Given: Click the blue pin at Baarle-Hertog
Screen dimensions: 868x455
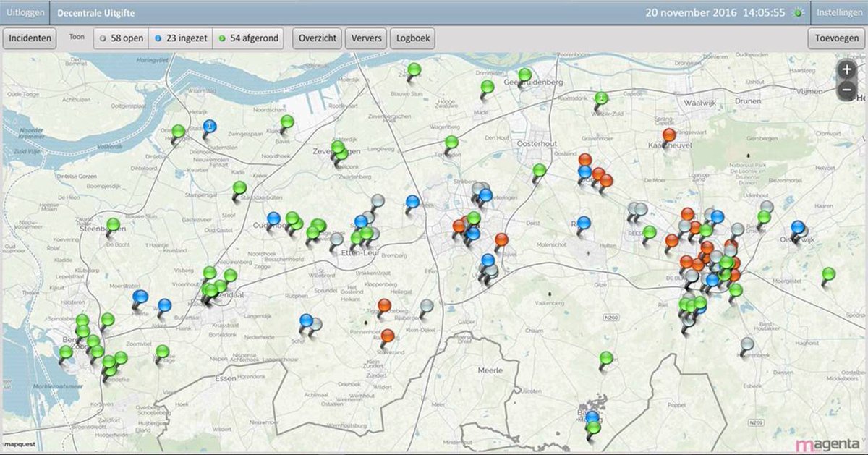Looking at the screenshot, I should (592, 417).
